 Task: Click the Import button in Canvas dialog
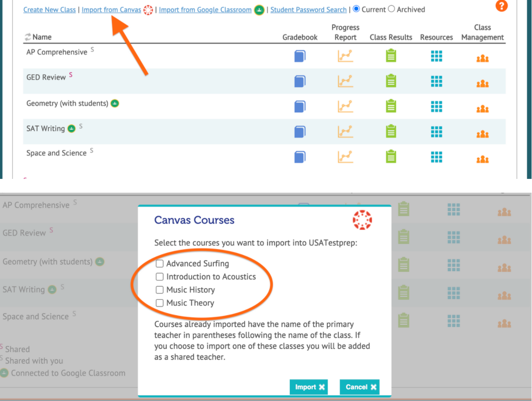[309, 387]
